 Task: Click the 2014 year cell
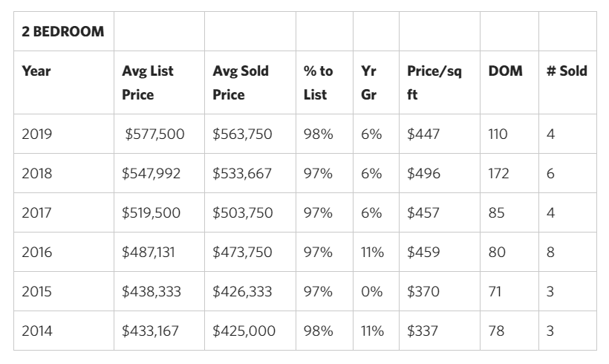click(x=37, y=331)
